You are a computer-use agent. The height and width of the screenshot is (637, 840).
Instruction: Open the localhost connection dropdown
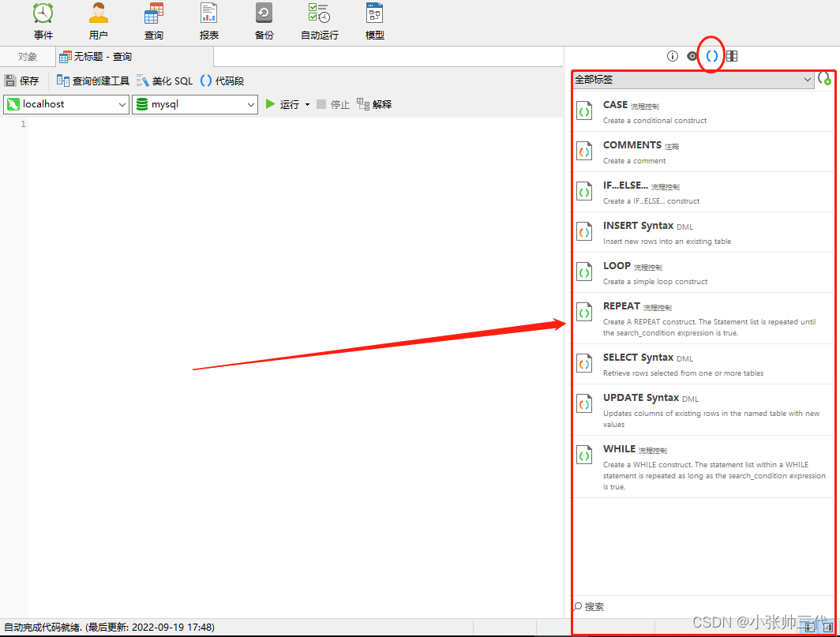click(66, 104)
